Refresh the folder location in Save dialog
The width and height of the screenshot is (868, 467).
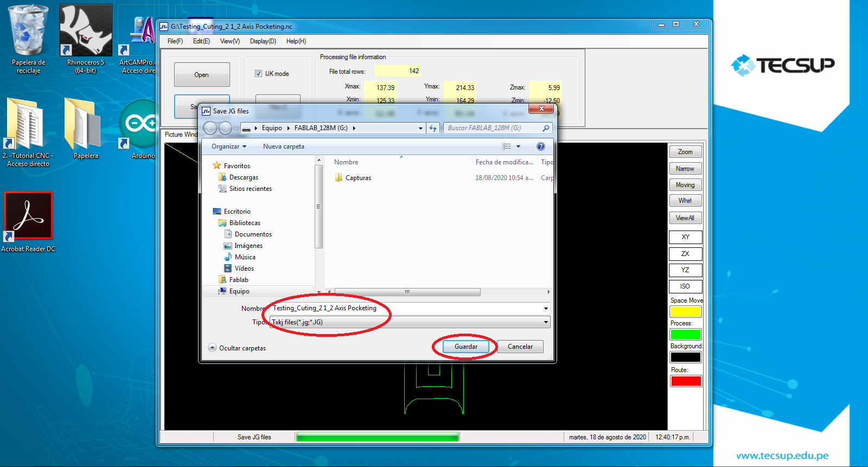[432, 128]
